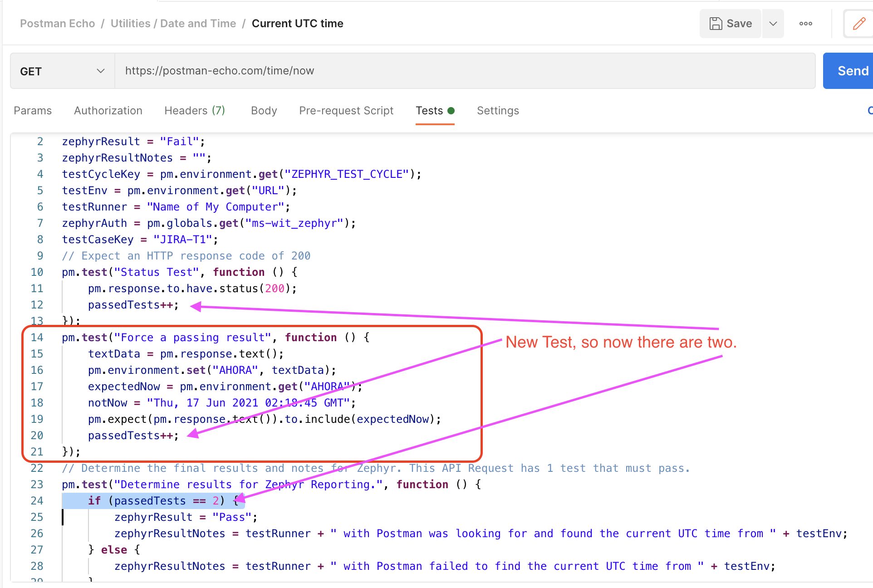The height and width of the screenshot is (588, 873).
Task: Click line number 24 in the editor gutter
Action: [x=37, y=501]
